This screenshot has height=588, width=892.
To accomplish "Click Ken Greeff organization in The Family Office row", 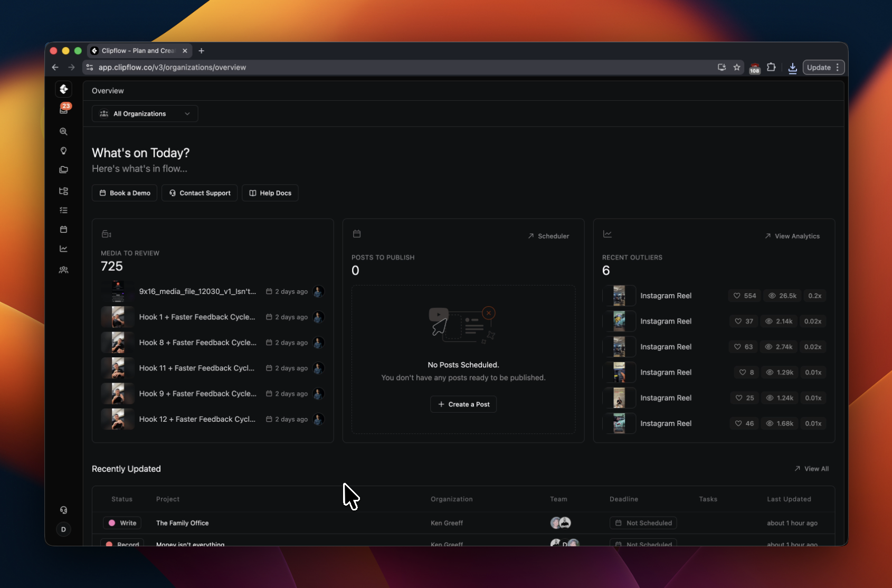I will [x=447, y=523].
